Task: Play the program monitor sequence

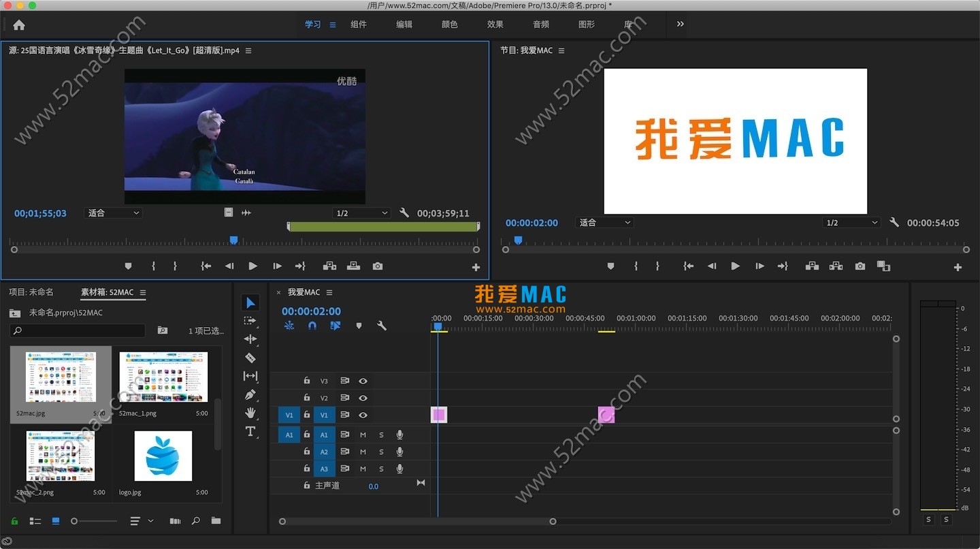Action: pos(735,266)
